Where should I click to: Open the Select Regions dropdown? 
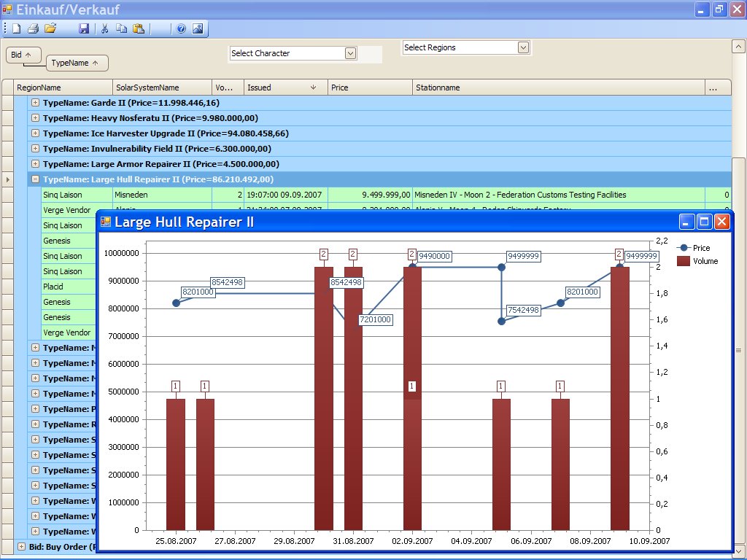tap(523, 47)
